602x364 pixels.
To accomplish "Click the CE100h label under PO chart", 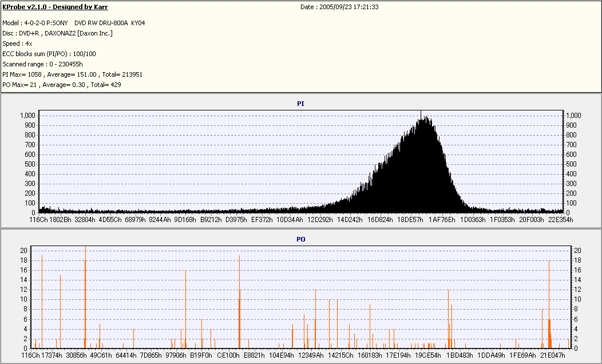I will (x=228, y=355).
